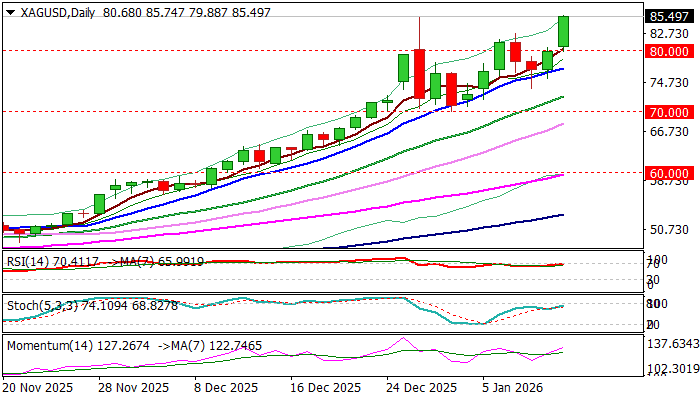Select the current price label 85.497
The image size is (700, 400).
pos(669,17)
